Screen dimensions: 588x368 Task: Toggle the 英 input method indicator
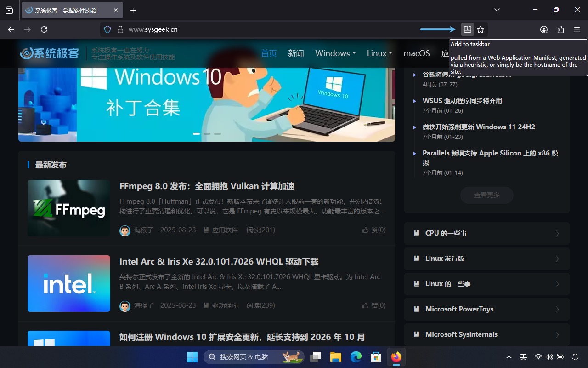point(523,357)
